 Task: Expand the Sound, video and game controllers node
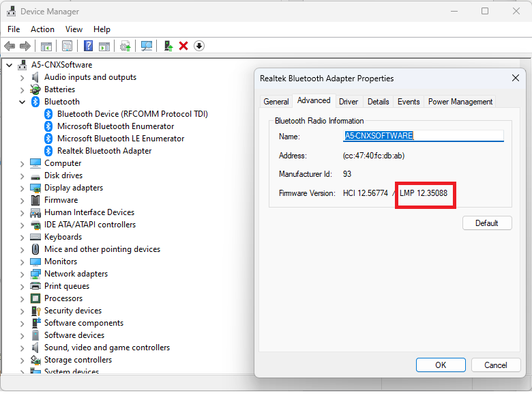click(23, 348)
